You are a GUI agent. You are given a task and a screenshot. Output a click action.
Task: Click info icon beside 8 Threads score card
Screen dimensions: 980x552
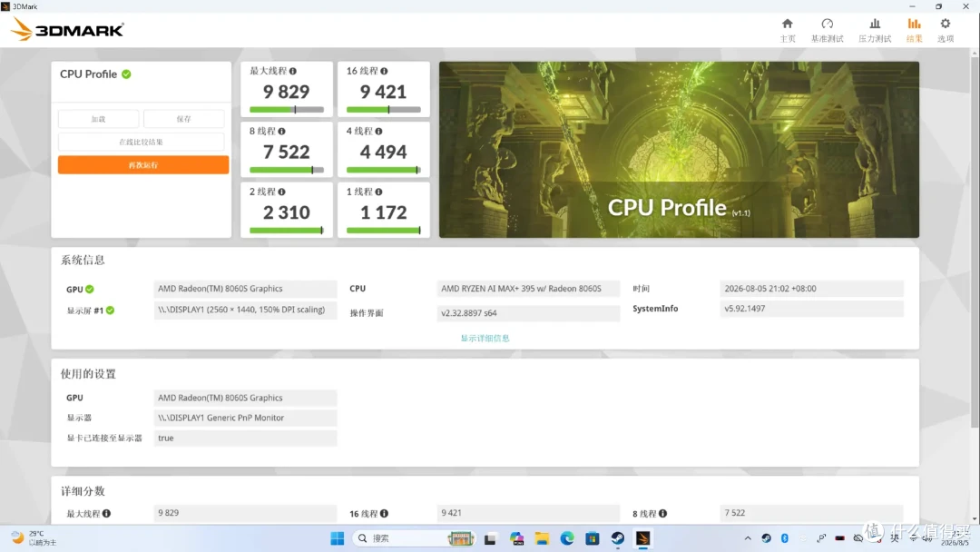coord(282,132)
